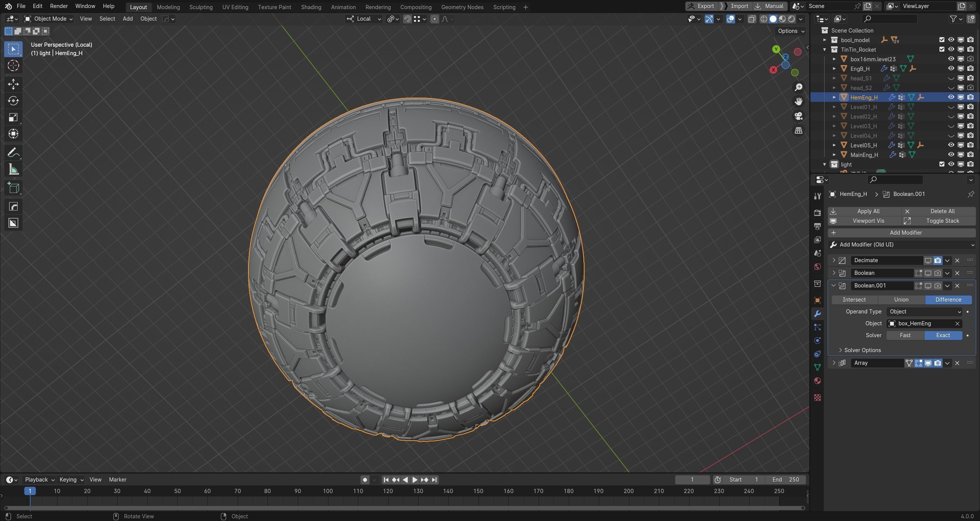Expand the bool_model collection
Image resolution: width=980 pixels, height=521 pixels.
tap(825, 40)
